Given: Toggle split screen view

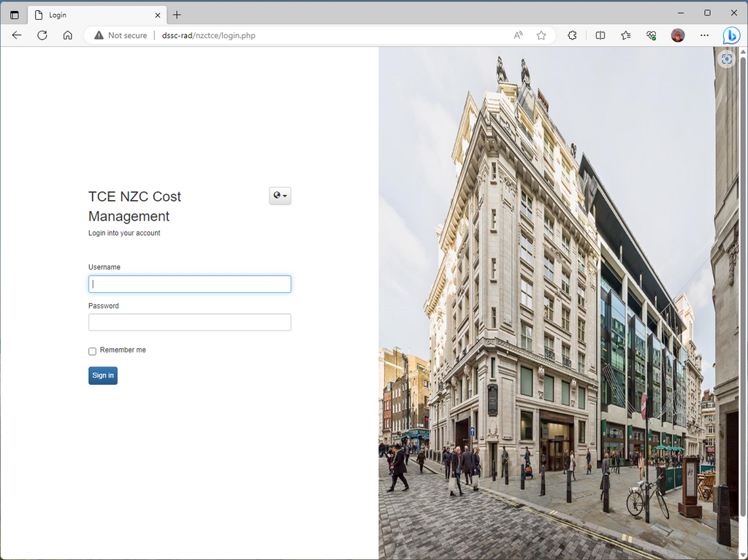Looking at the screenshot, I should [x=600, y=35].
